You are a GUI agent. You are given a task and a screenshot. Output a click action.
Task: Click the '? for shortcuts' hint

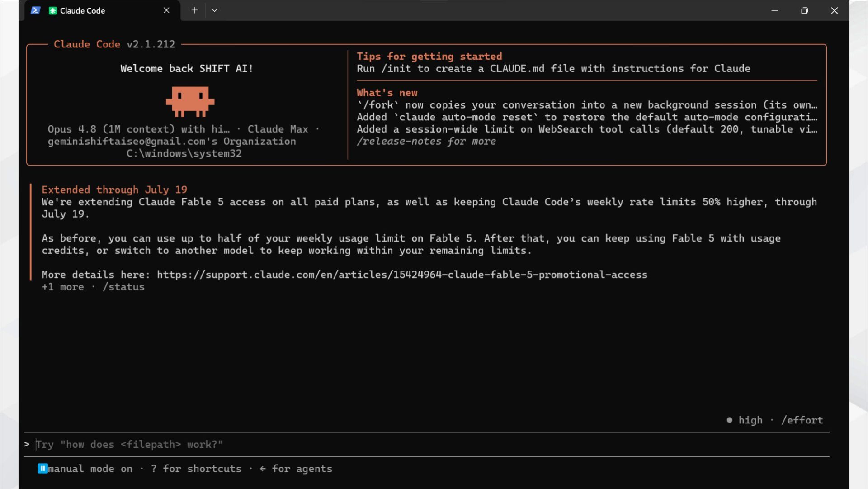tap(196, 469)
